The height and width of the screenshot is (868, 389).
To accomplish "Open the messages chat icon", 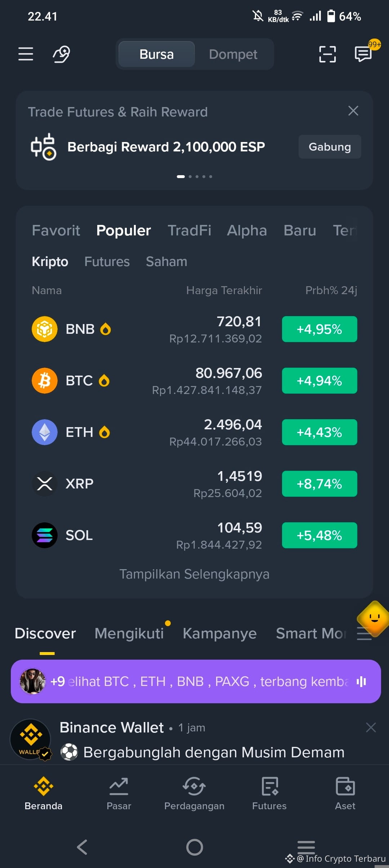I will click(363, 54).
